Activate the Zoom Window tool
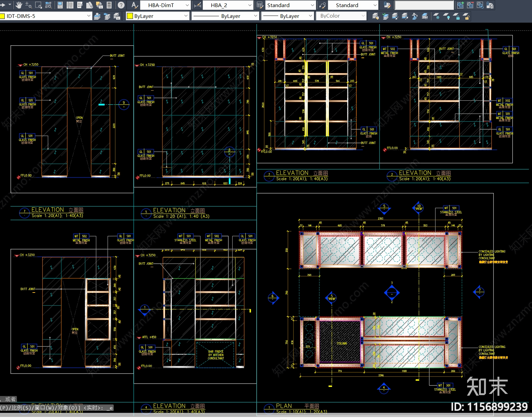Screen dimensions: 532x420 tap(39, 5)
